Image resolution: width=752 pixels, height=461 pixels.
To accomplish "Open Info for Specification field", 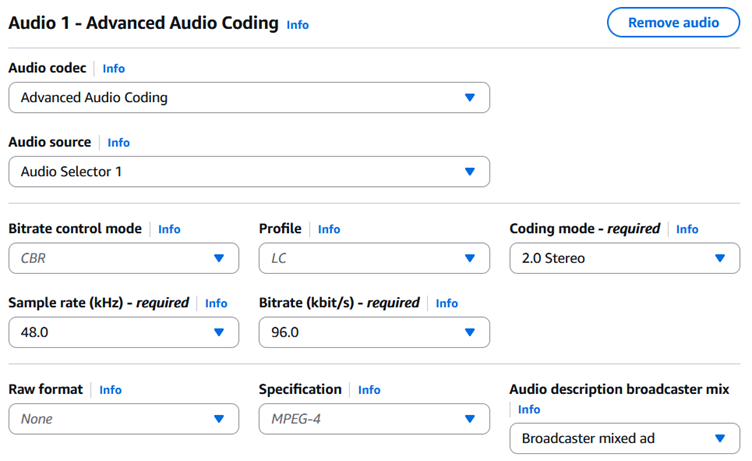I will tap(369, 390).
